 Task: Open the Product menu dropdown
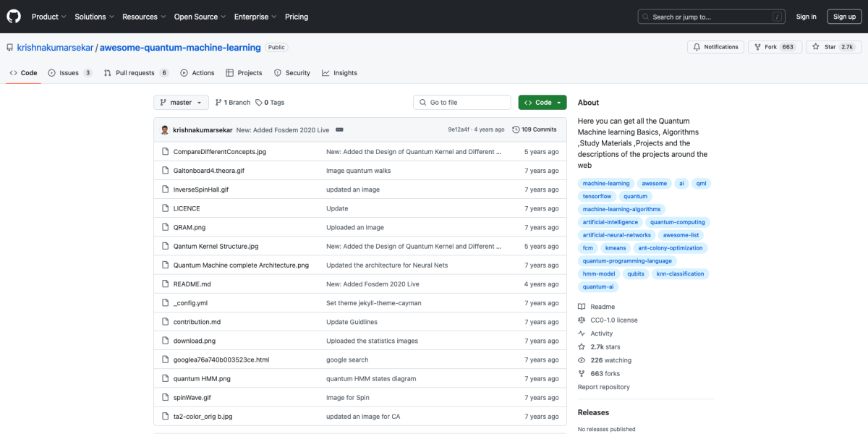coord(48,17)
